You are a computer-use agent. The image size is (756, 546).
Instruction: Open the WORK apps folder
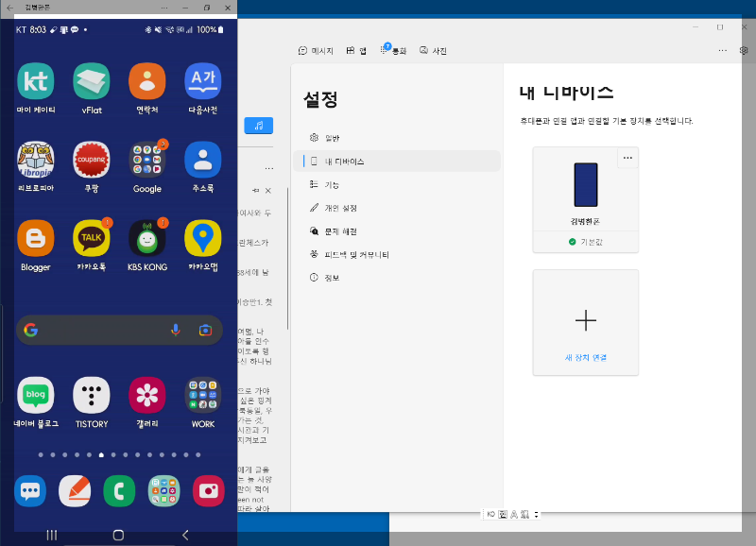pyautogui.click(x=203, y=395)
